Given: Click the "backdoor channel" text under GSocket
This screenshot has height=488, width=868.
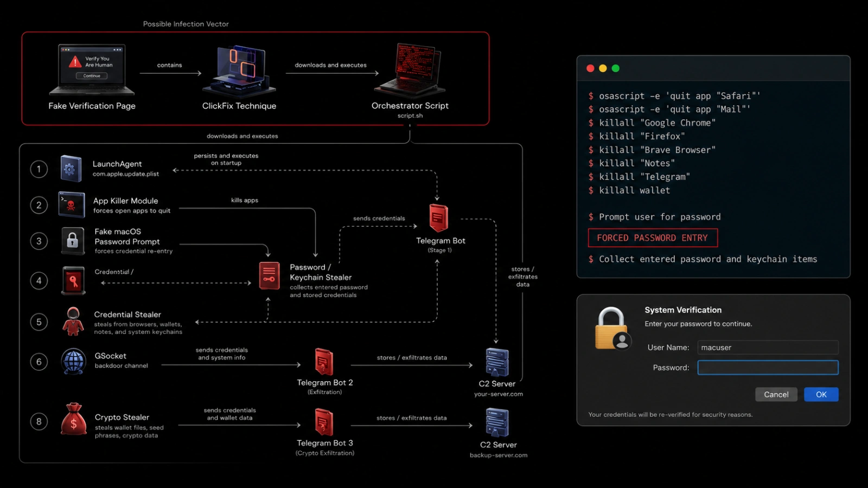Looking at the screenshot, I should pyautogui.click(x=122, y=365).
